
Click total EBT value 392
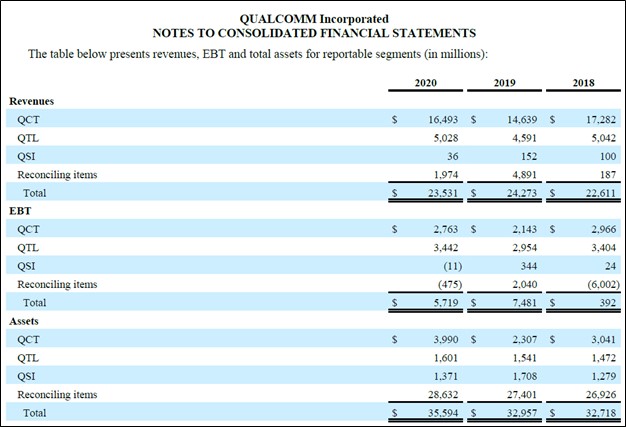pyautogui.click(x=608, y=303)
